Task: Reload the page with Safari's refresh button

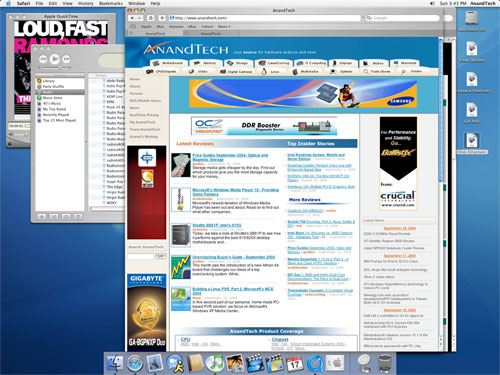Action: (x=151, y=18)
